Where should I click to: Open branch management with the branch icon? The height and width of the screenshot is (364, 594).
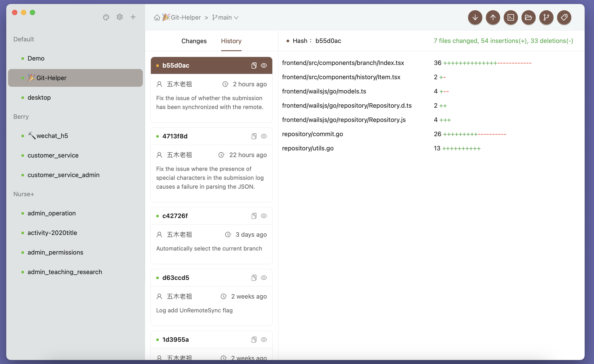pos(546,17)
